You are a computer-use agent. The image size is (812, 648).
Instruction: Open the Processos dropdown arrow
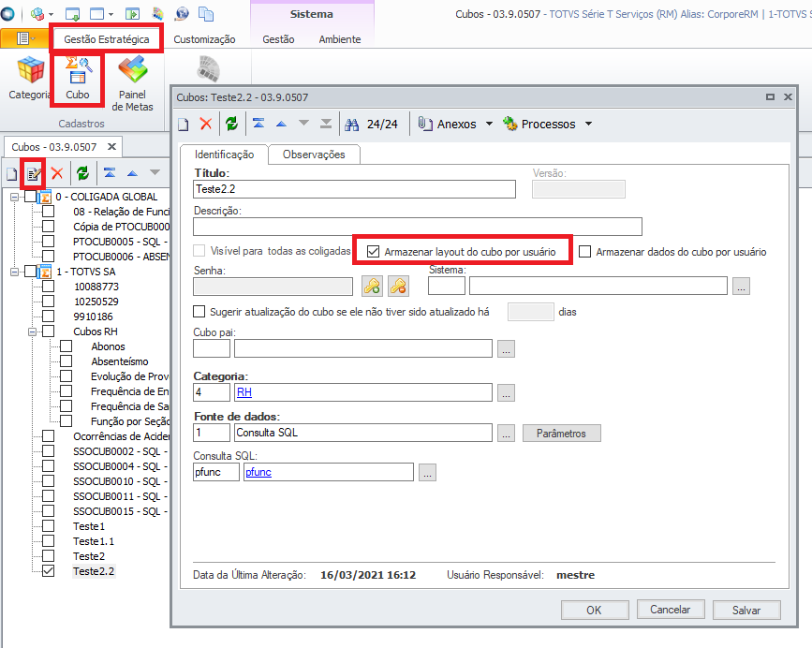(x=588, y=125)
